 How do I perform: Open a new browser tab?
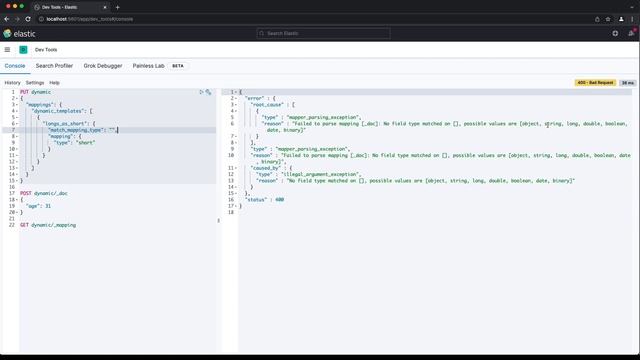tap(118, 7)
